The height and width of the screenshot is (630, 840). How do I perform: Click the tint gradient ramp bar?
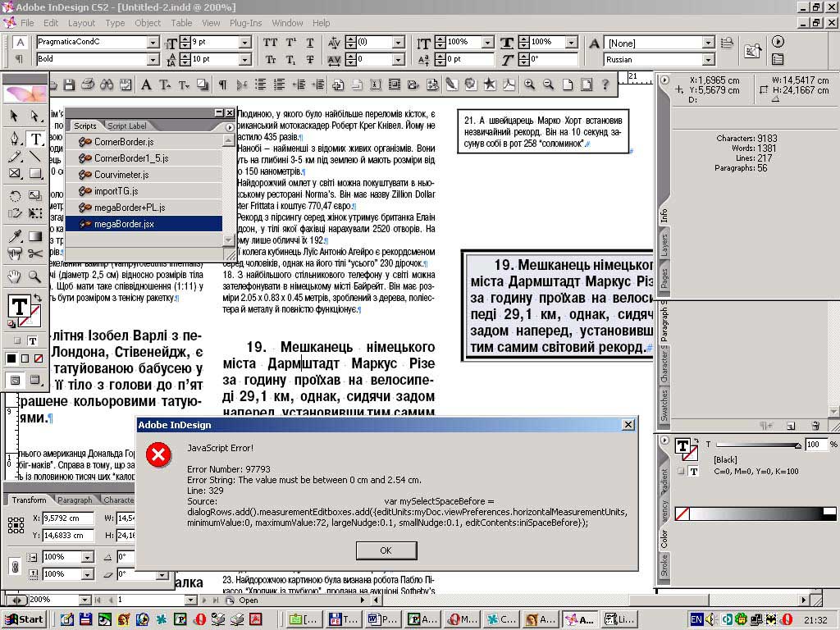point(755,514)
